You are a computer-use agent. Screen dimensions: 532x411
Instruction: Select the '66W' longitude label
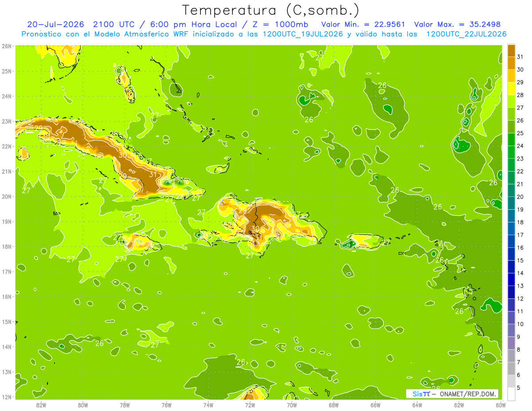click(x=376, y=405)
